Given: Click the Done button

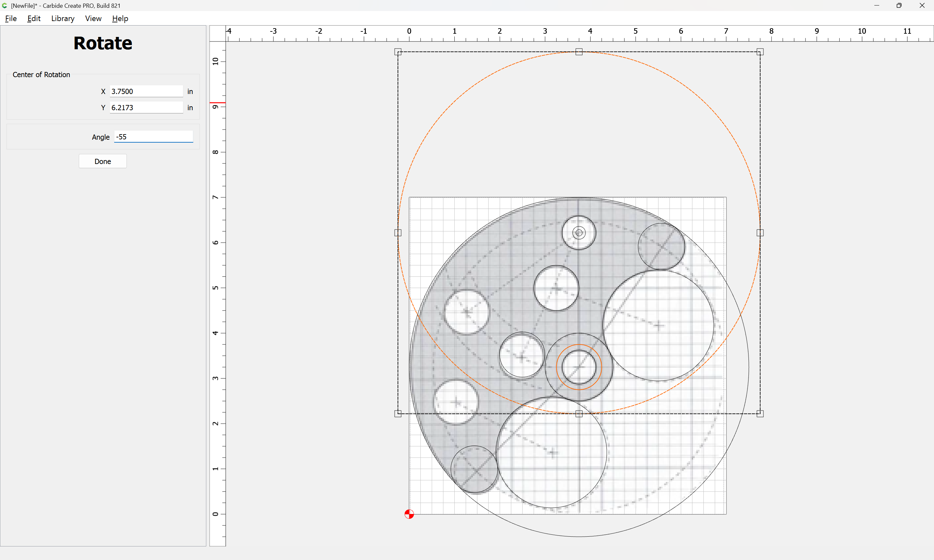Looking at the screenshot, I should pyautogui.click(x=103, y=161).
